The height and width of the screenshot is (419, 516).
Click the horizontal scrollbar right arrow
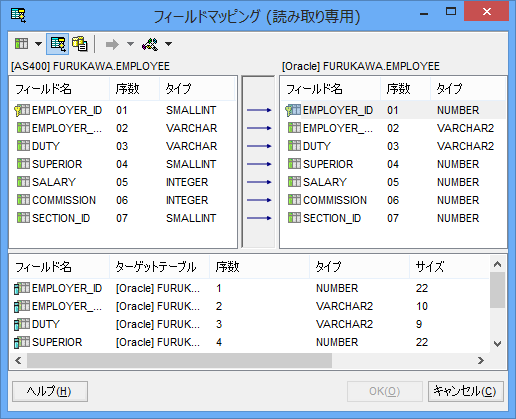coord(480,360)
